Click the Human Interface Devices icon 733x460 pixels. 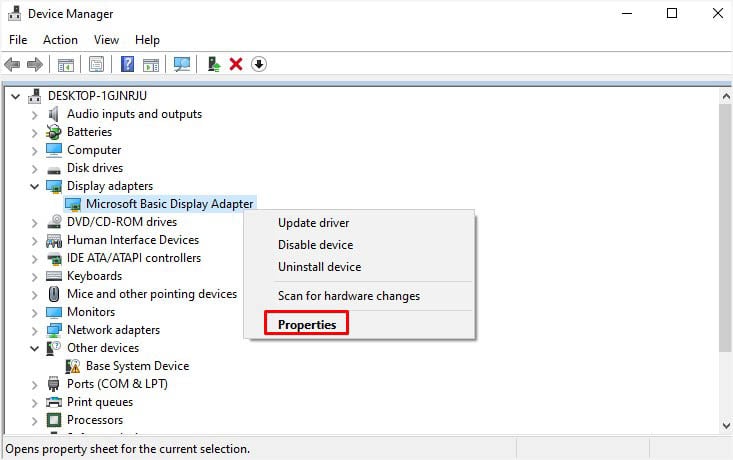pyautogui.click(x=54, y=240)
